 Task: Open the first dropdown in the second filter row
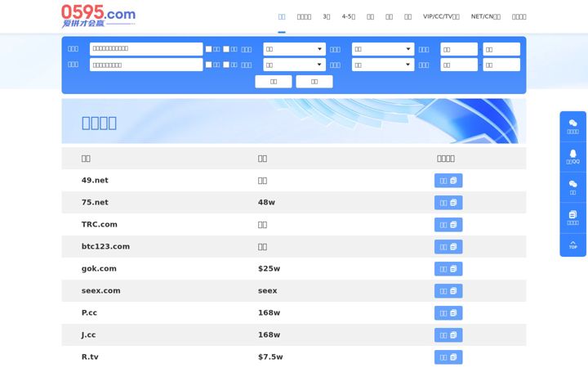[294, 65]
